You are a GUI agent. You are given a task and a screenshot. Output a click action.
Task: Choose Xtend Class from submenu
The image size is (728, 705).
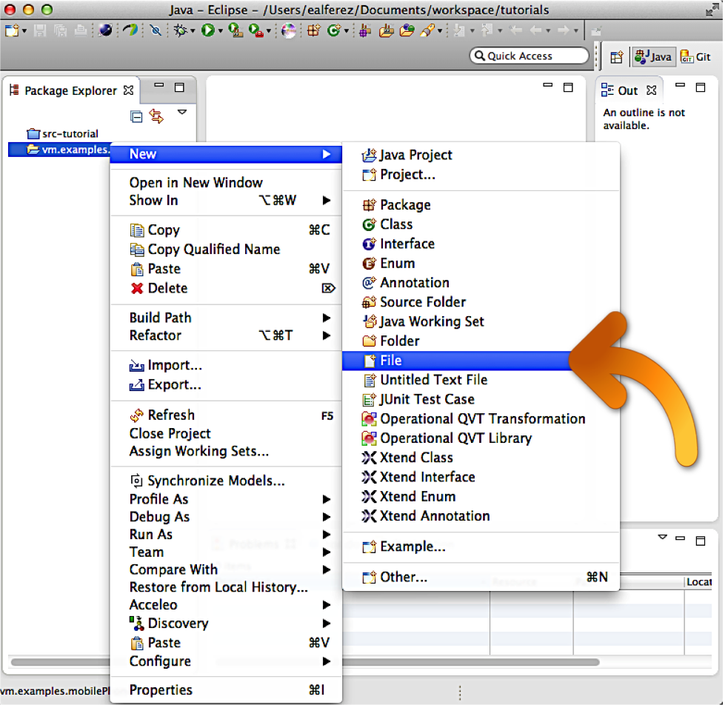coord(481,458)
